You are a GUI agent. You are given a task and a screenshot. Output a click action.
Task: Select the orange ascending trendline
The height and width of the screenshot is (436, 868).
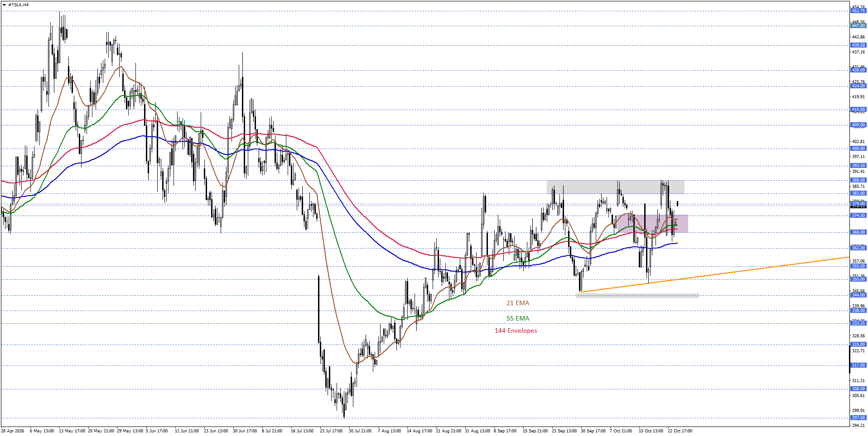click(714, 275)
